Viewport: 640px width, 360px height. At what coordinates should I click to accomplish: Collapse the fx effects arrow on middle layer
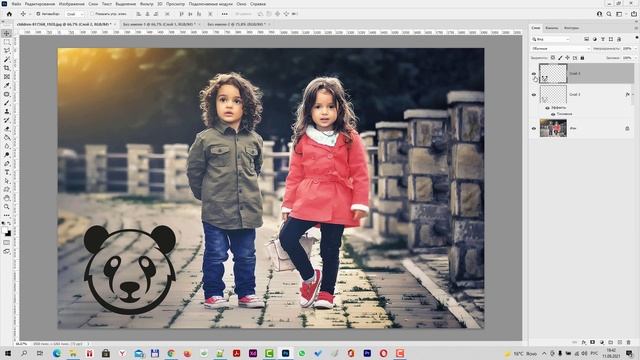[x=633, y=95]
